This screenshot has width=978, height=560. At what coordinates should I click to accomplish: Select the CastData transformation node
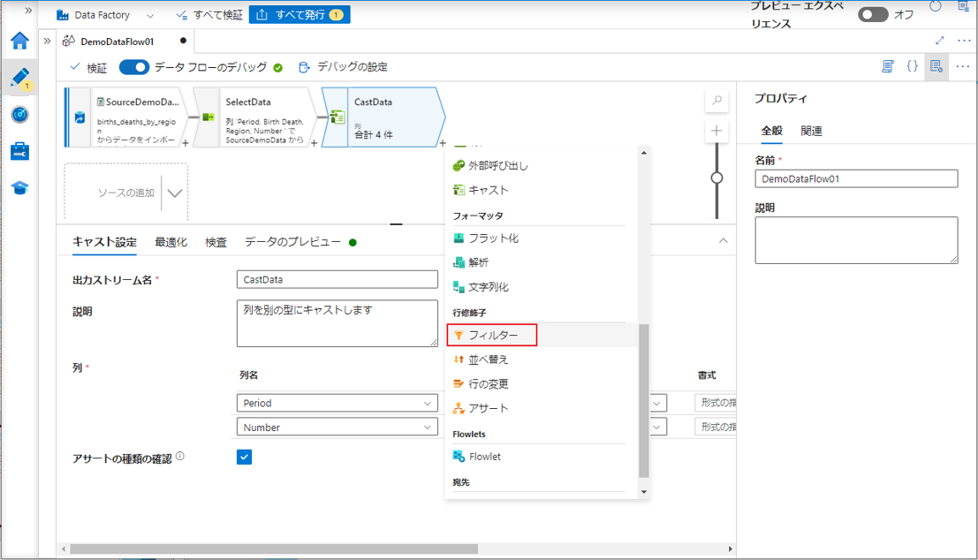point(383,117)
